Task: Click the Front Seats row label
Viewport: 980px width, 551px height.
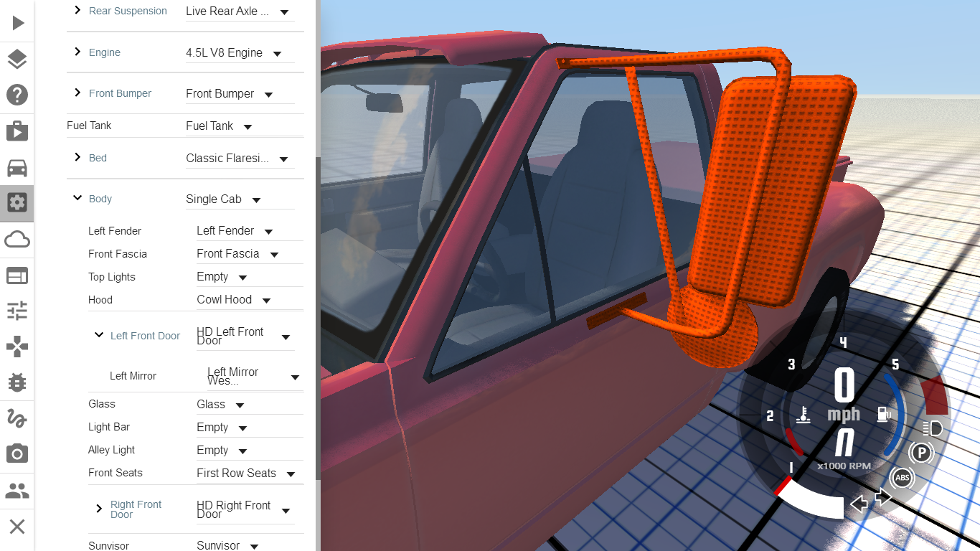Action: point(116,473)
